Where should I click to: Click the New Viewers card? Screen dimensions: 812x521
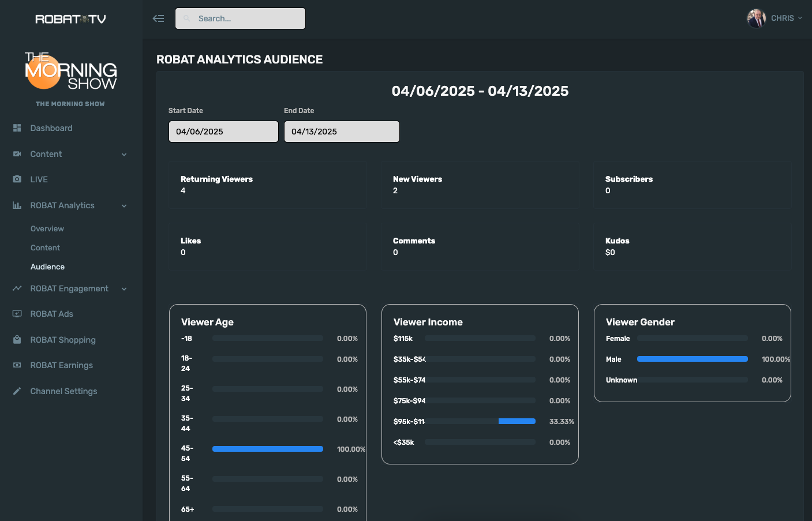[480, 185]
